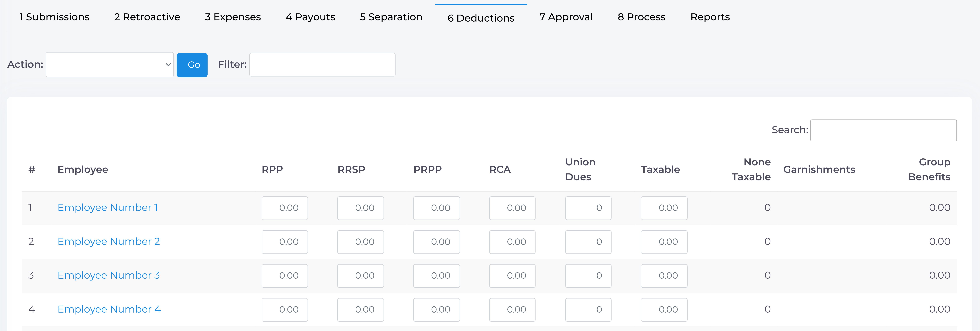Click Employee Number 4 link
980x331 pixels.
pyautogui.click(x=109, y=309)
